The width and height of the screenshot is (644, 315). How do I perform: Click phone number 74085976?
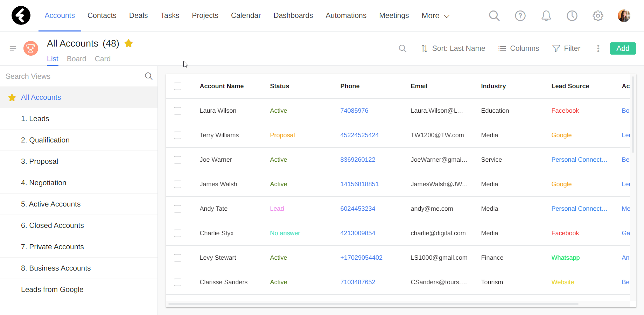click(354, 111)
